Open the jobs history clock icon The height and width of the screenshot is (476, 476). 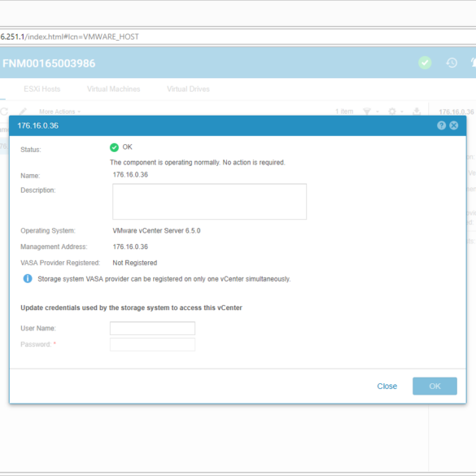tap(452, 63)
